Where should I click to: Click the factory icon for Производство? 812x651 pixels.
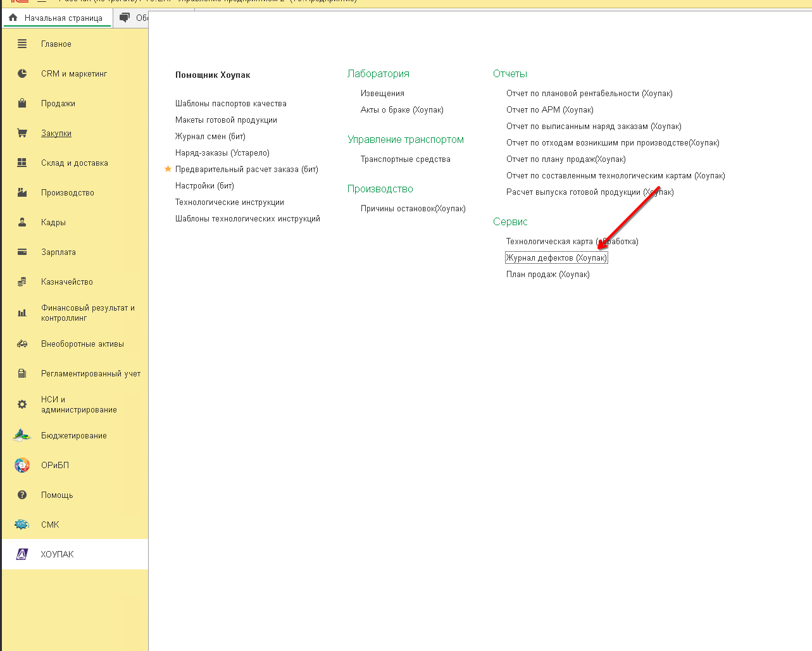pos(22,192)
